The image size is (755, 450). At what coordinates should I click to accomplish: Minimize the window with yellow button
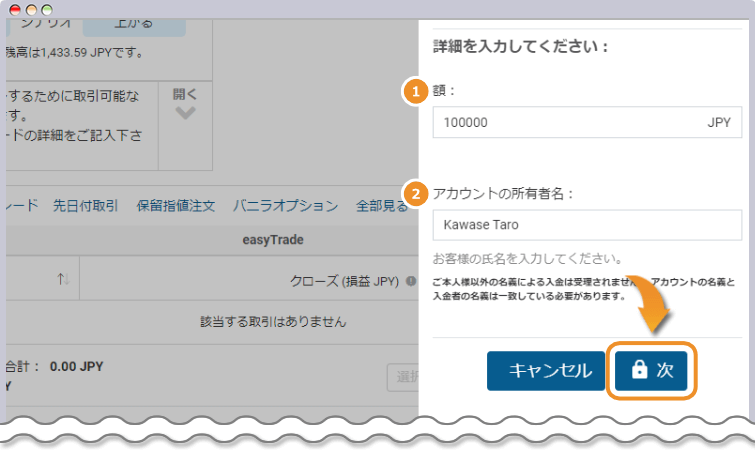point(31,10)
